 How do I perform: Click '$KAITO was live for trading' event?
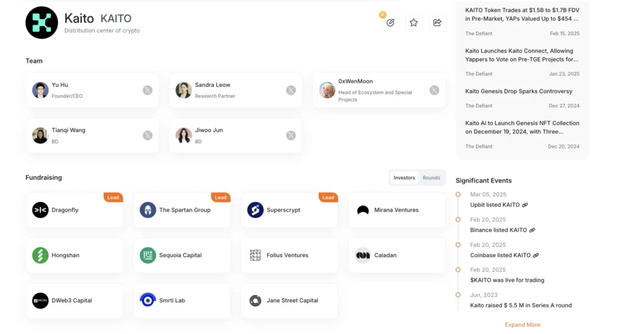(x=508, y=280)
